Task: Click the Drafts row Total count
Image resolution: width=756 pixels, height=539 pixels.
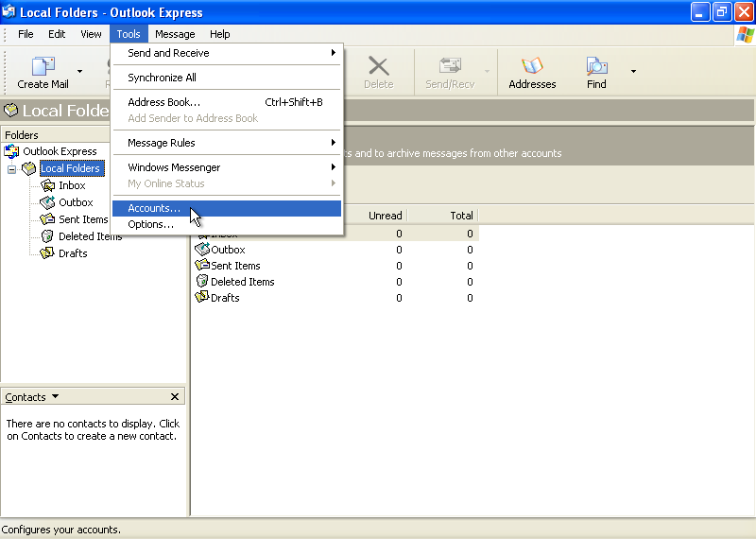Action: coord(470,298)
